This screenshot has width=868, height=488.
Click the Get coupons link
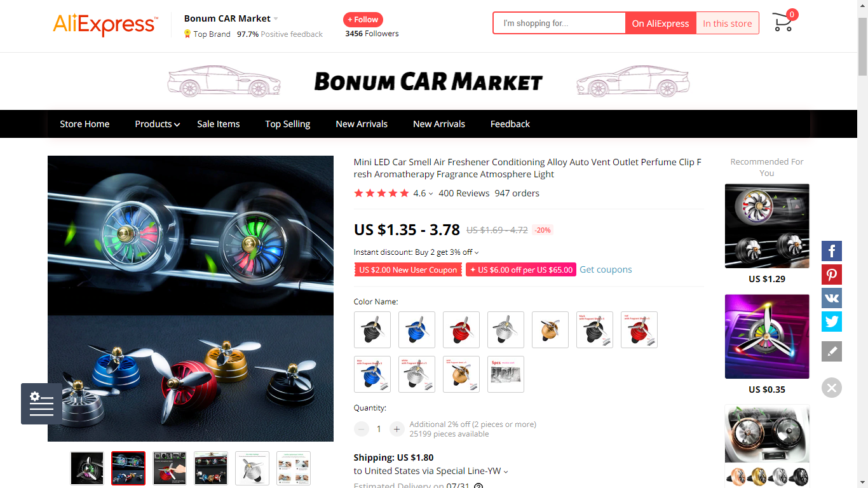pyautogui.click(x=606, y=269)
